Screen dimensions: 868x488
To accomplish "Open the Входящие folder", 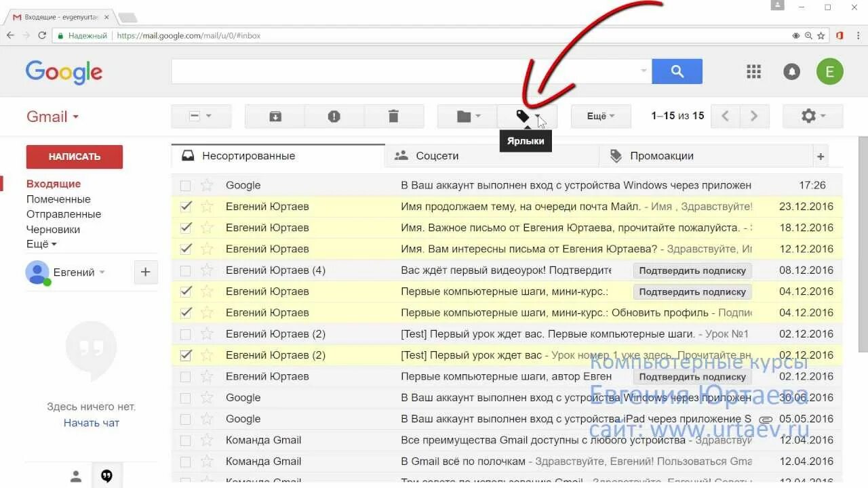I will pyautogui.click(x=54, y=184).
